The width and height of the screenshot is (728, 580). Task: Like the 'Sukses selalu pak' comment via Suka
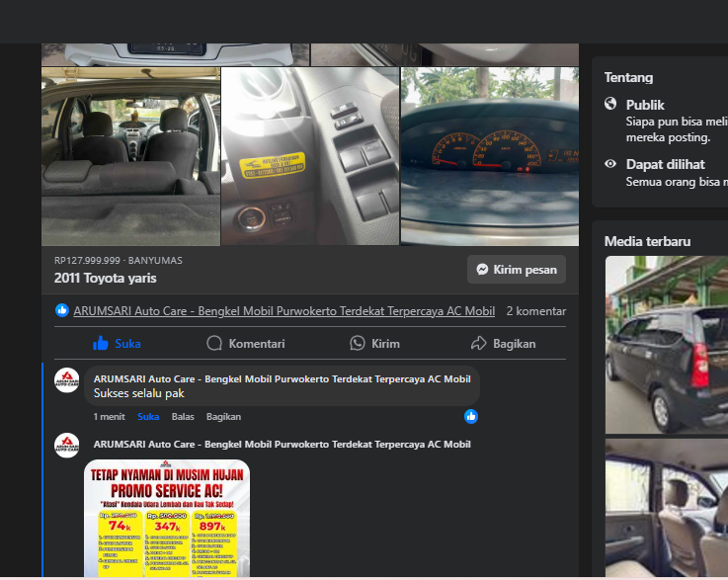pos(148,417)
